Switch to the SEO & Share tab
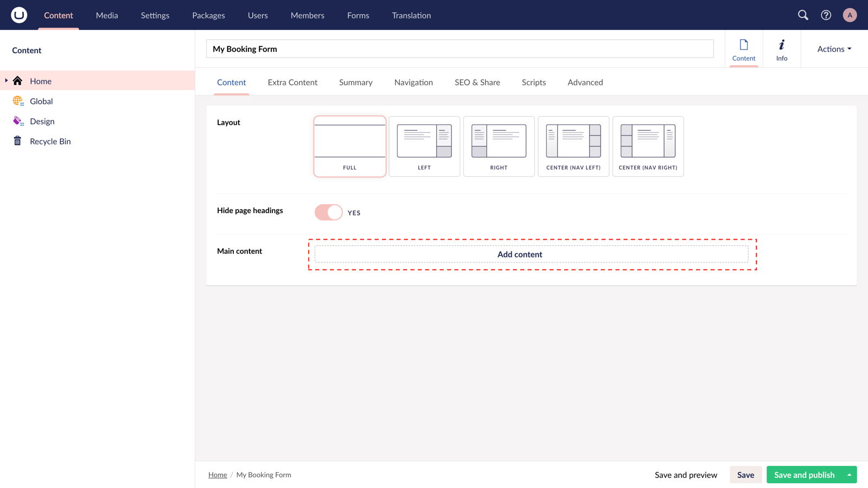The width and height of the screenshot is (868, 488). point(477,82)
